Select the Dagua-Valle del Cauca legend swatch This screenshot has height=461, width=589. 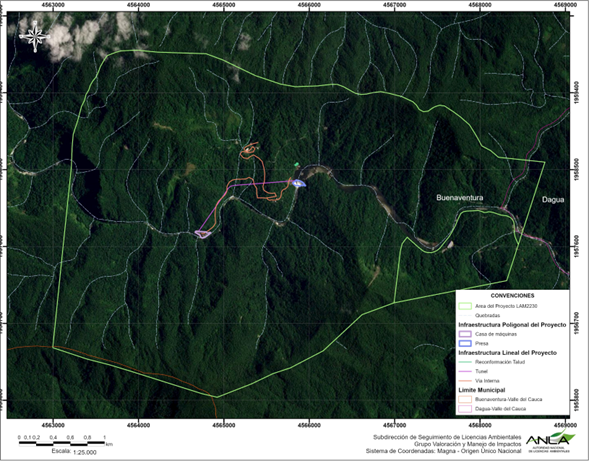tap(465, 409)
